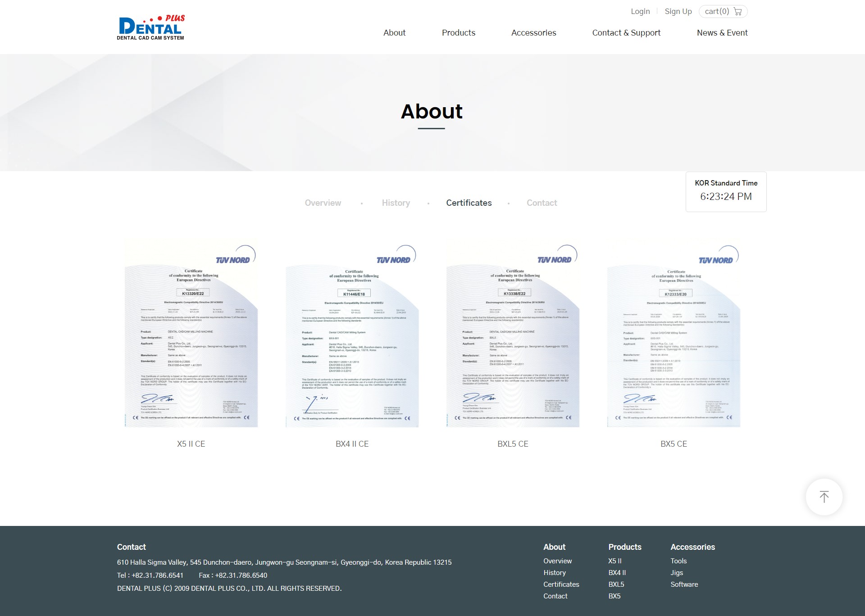Click the Tel +82.31.786.6541 number
The width and height of the screenshot is (865, 616).
pos(150,575)
